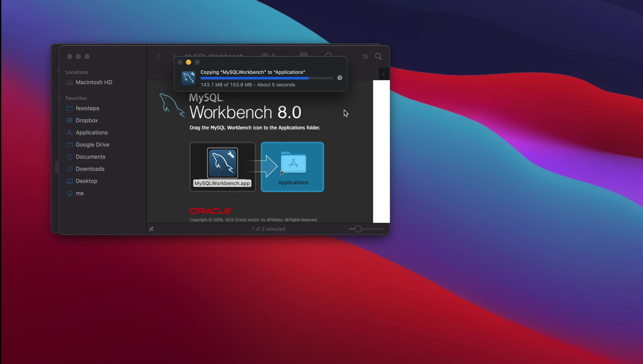
Task: Click the copy size and time remaining text
Action: 248,85
